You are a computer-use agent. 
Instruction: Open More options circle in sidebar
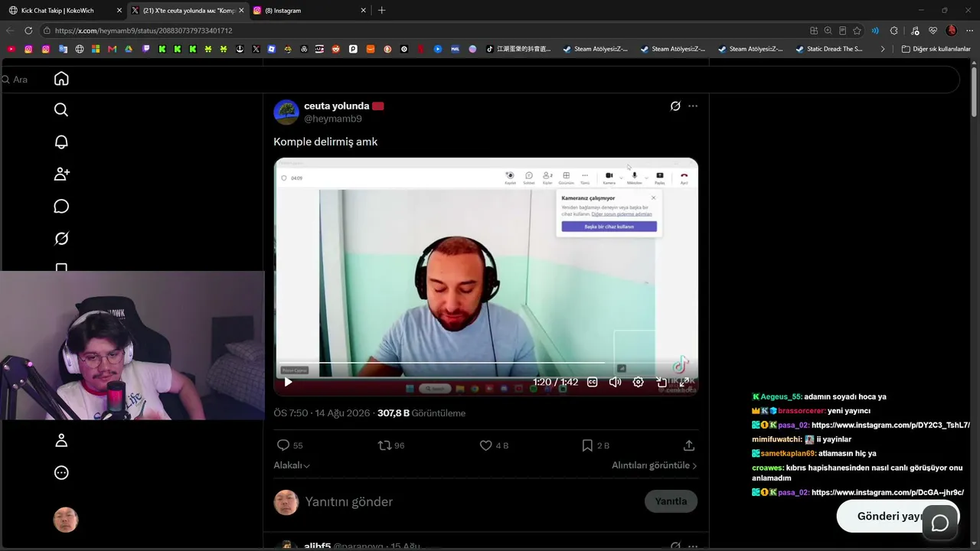point(61,473)
